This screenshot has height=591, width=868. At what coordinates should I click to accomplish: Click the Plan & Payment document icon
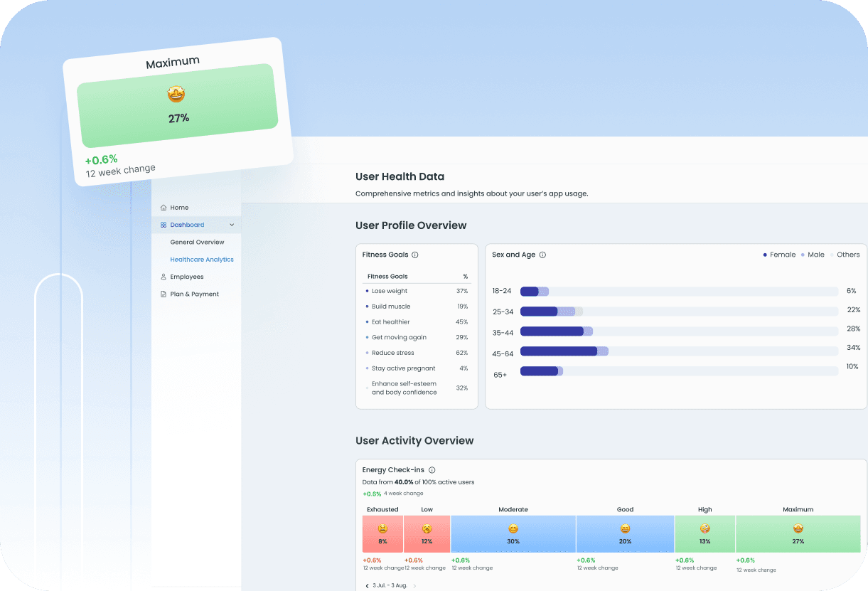164,294
